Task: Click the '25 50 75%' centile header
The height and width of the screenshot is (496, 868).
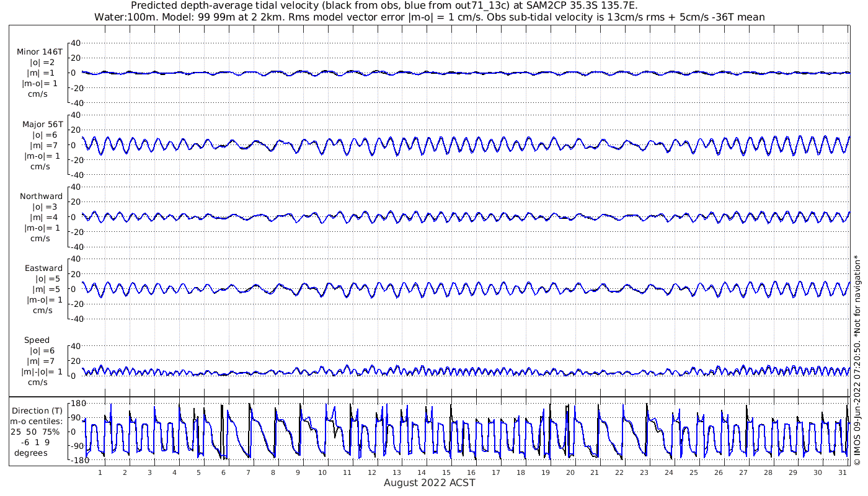Action: (x=37, y=432)
